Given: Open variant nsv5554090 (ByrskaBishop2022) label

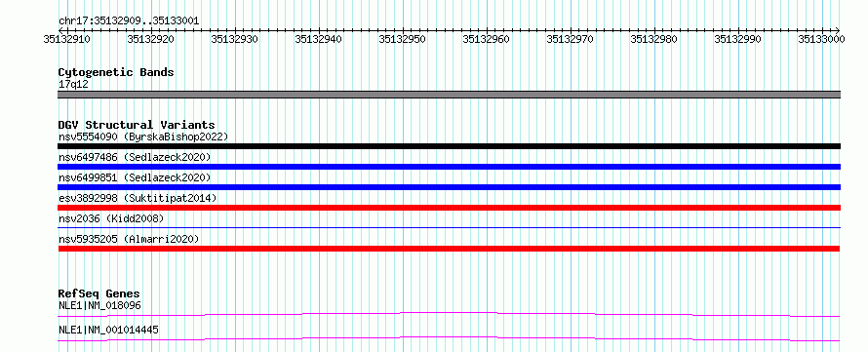Looking at the screenshot, I should coord(143,137).
